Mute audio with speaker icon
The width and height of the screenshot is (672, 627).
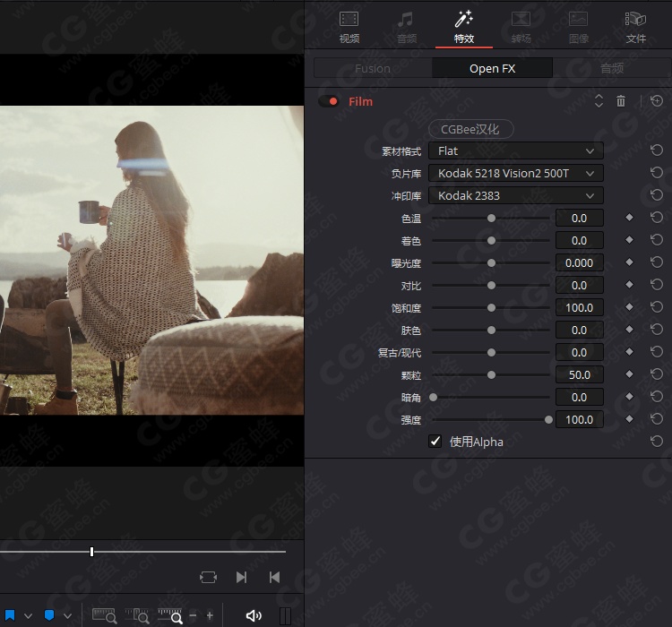pos(254,616)
